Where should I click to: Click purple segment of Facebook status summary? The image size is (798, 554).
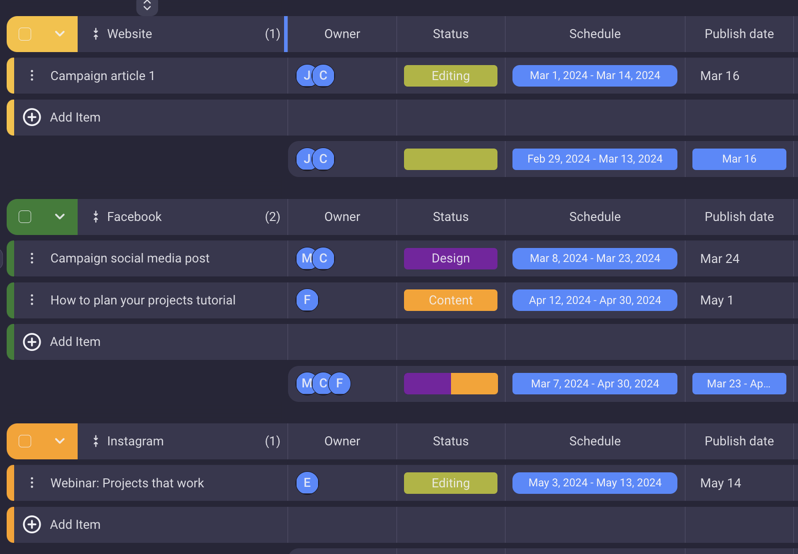pyautogui.click(x=428, y=384)
